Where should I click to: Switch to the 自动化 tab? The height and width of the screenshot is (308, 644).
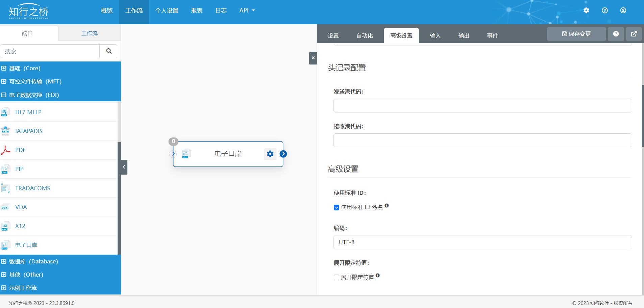click(365, 35)
